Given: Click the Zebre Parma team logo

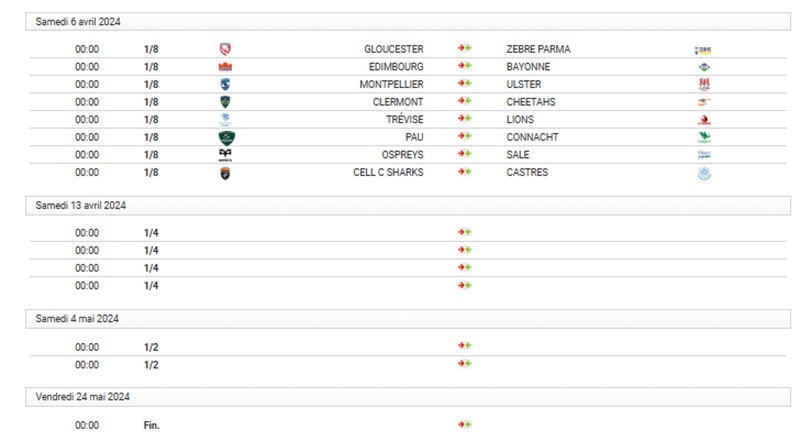Looking at the screenshot, I should 703,49.
